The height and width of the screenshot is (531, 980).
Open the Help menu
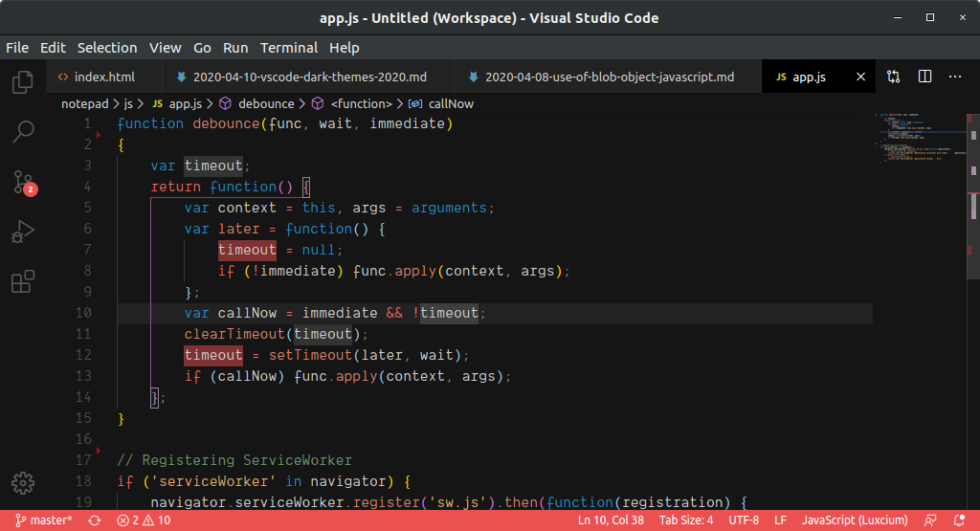point(345,48)
